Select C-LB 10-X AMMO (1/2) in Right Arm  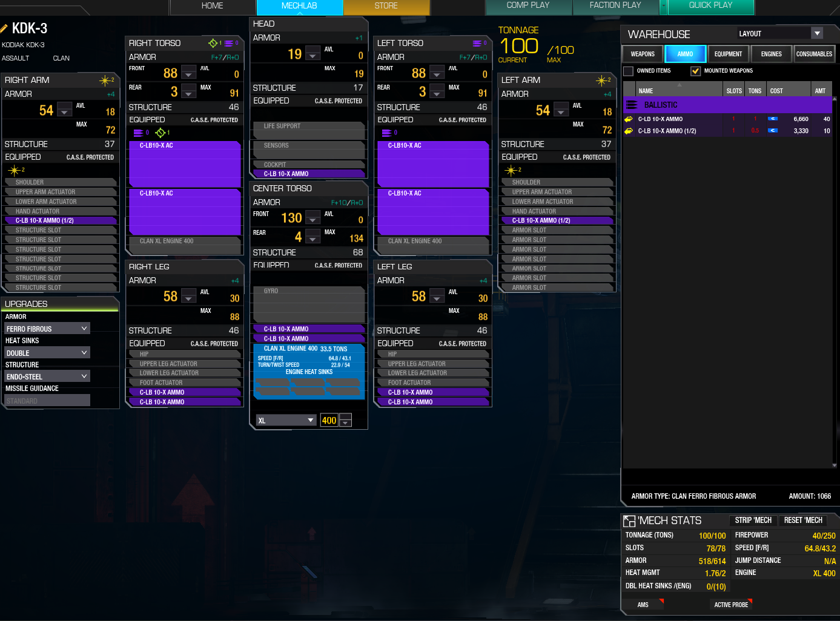(x=61, y=220)
